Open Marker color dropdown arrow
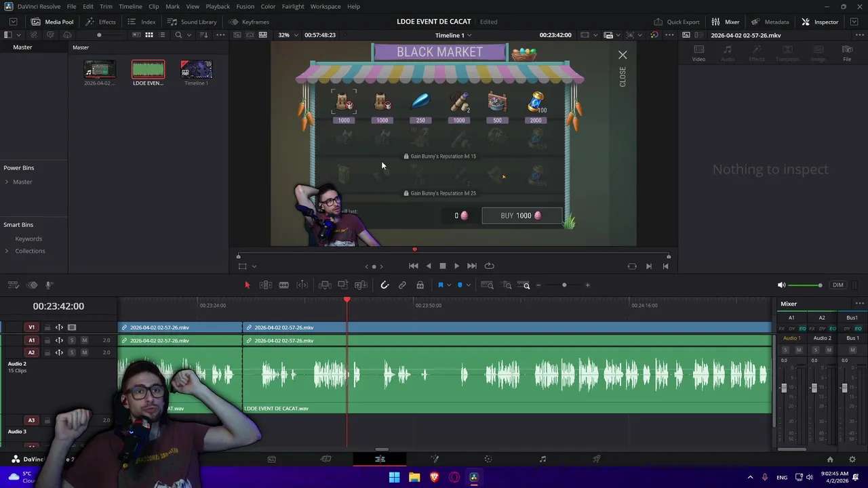Image resolution: width=868 pixels, height=488 pixels. click(468, 285)
